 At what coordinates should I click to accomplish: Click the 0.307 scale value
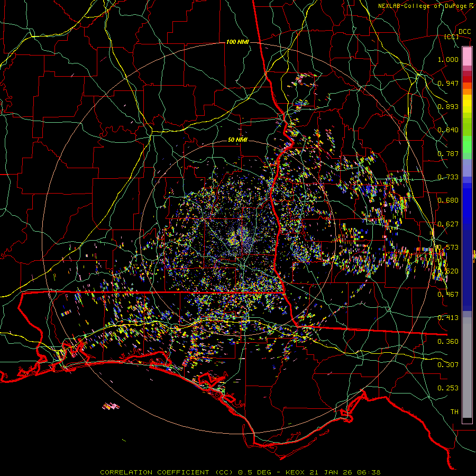[x=448, y=365]
